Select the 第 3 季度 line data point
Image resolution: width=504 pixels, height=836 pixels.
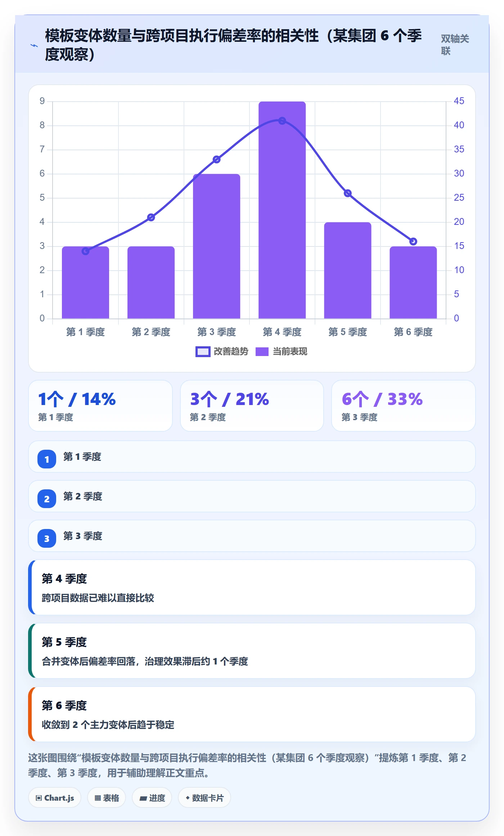[217, 159]
